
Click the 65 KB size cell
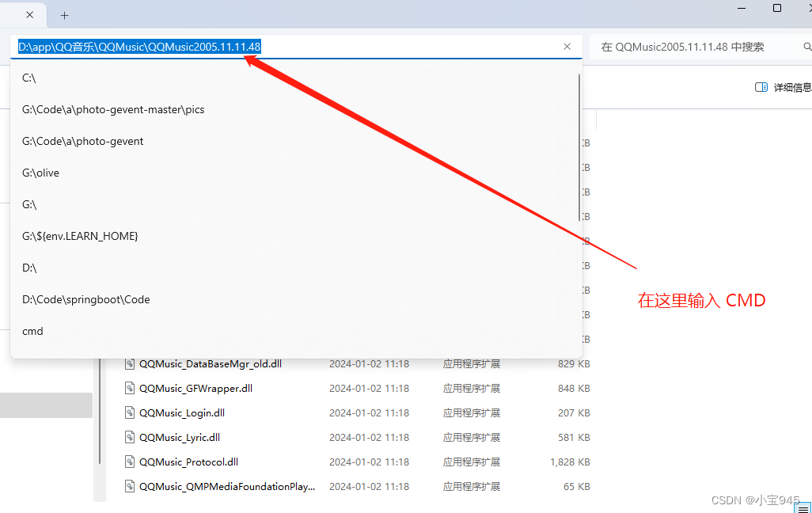(x=576, y=487)
